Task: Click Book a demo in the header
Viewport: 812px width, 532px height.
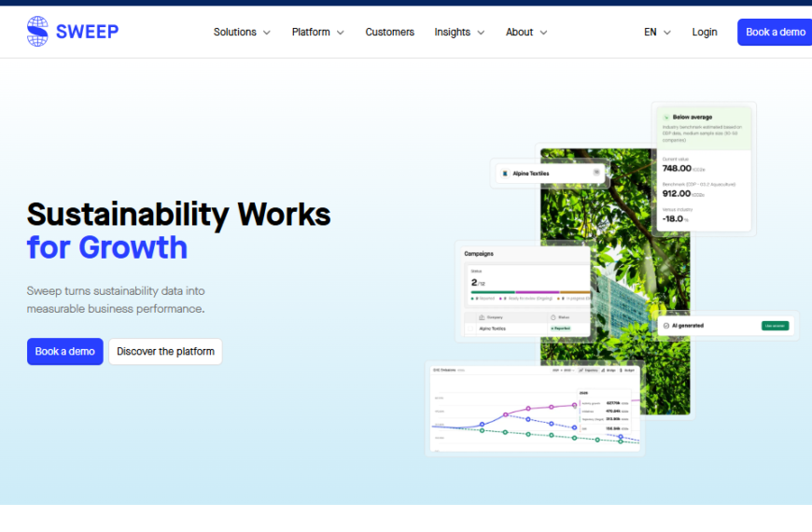Action: click(775, 32)
